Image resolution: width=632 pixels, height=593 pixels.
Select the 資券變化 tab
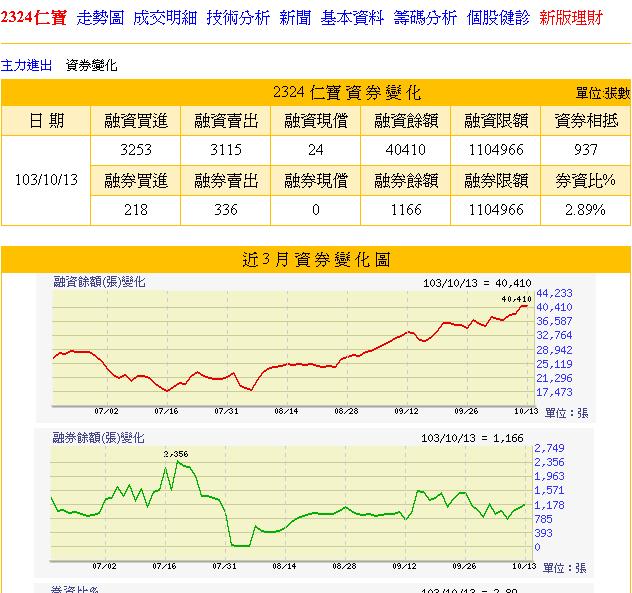point(91,65)
